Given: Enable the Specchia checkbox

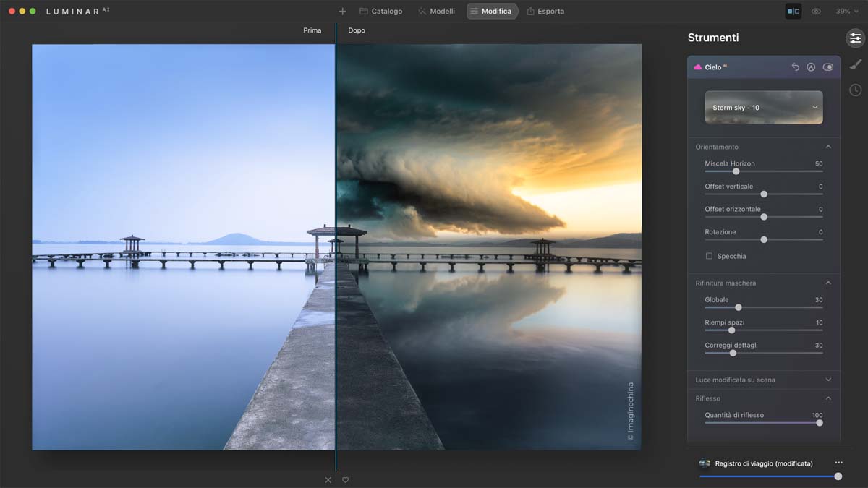Looking at the screenshot, I should (x=709, y=256).
